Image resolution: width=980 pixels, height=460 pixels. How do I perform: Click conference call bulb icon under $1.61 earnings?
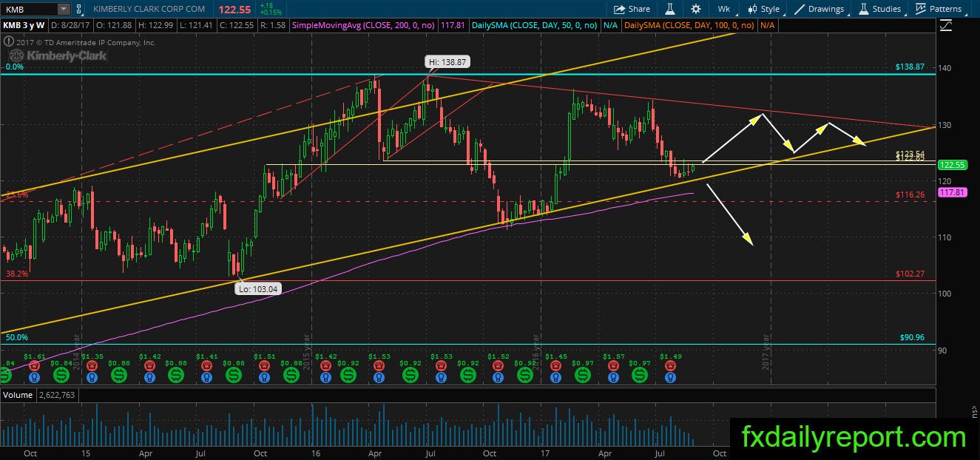click(34, 376)
